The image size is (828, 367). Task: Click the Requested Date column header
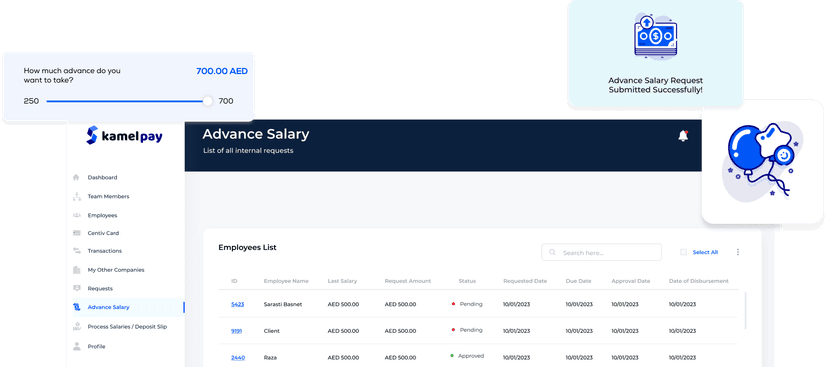click(525, 281)
